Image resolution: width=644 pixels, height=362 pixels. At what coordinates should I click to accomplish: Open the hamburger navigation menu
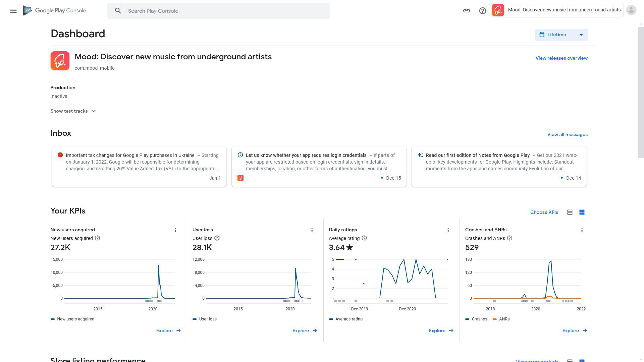click(13, 11)
